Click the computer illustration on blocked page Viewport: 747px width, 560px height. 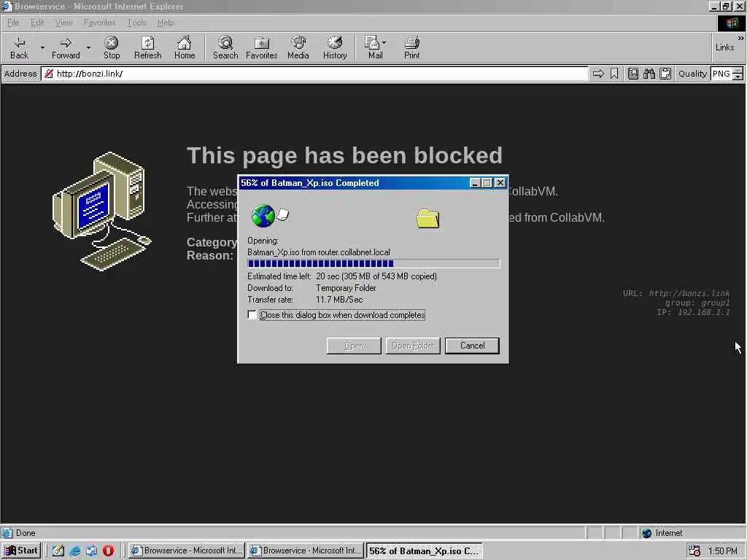click(x=101, y=211)
